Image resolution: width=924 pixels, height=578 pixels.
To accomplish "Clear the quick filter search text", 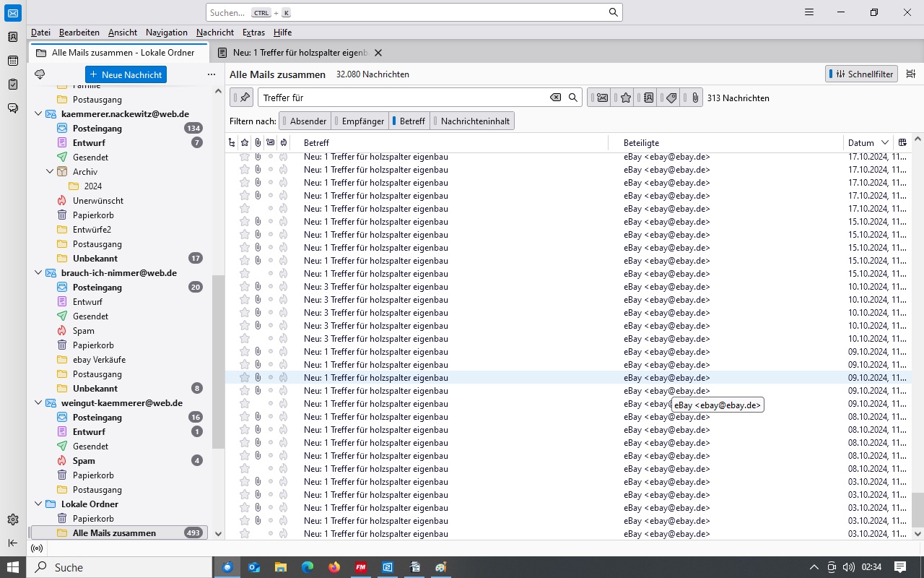I will pyautogui.click(x=555, y=98).
